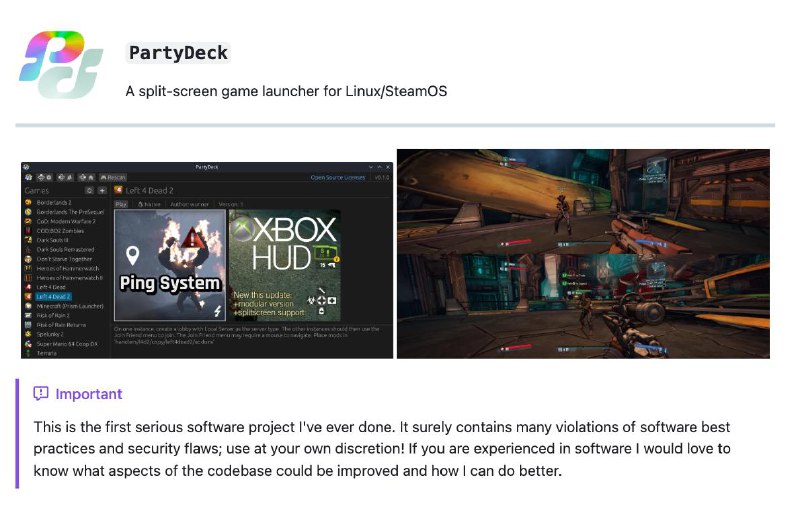
Task: Click the XBOX HUD thumbnail image
Action: pos(285,265)
